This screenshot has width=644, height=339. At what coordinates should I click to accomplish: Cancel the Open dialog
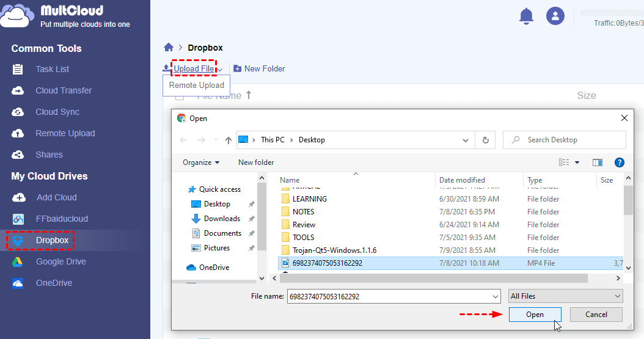[596, 315]
